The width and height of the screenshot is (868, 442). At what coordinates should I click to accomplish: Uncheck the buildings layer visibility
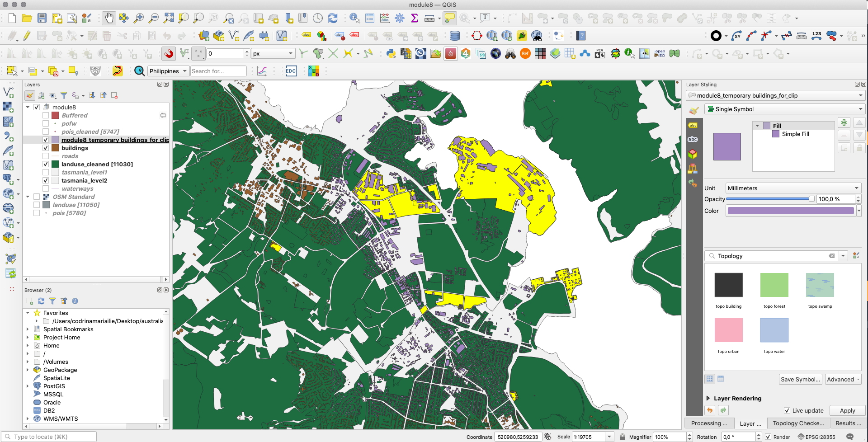[x=46, y=148]
